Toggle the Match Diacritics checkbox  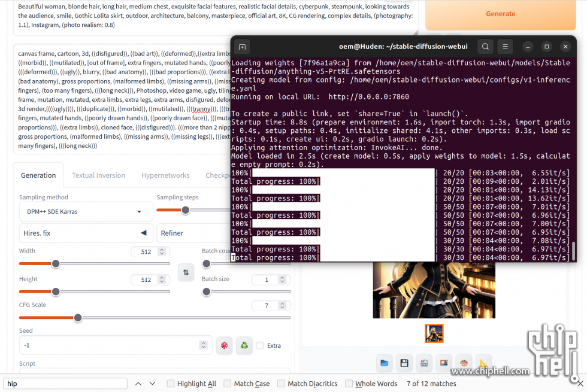(x=281, y=384)
